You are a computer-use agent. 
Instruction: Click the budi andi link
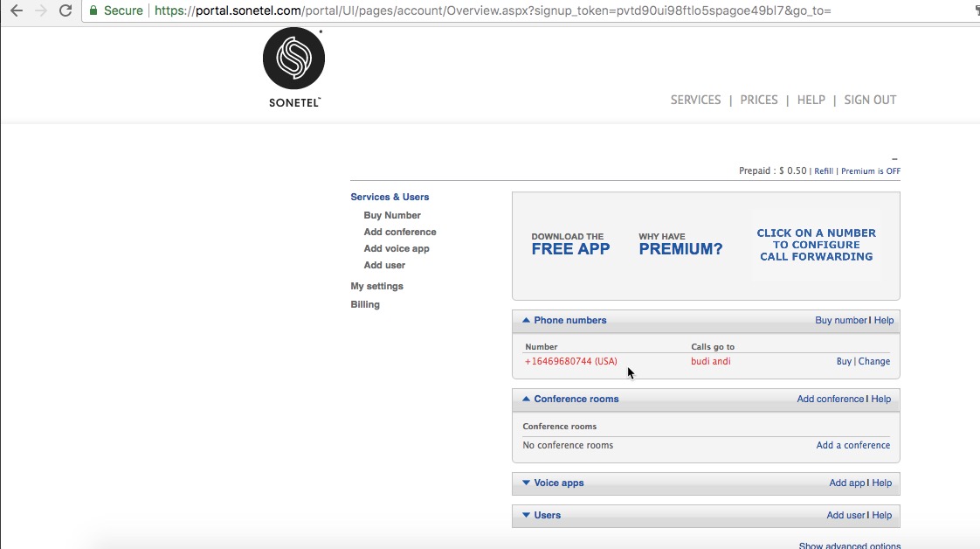tap(711, 361)
